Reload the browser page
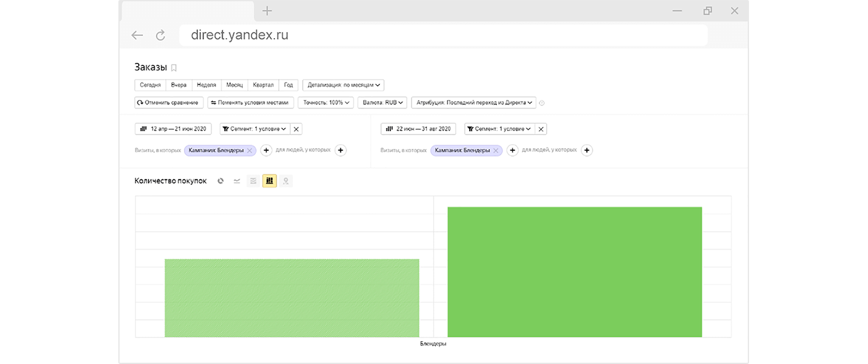Image resolution: width=868 pixels, height=364 pixels. pos(161,36)
